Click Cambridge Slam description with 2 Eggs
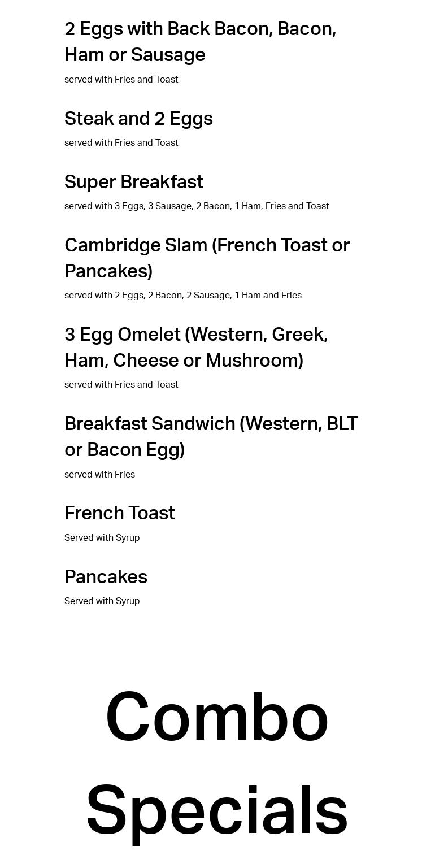 tap(182, 296)
